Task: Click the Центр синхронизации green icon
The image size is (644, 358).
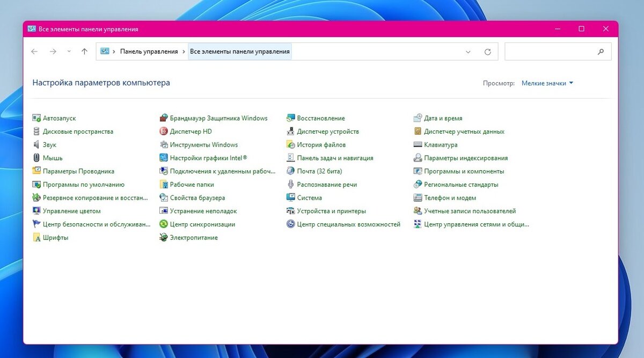Action: (x=164, y=224)
